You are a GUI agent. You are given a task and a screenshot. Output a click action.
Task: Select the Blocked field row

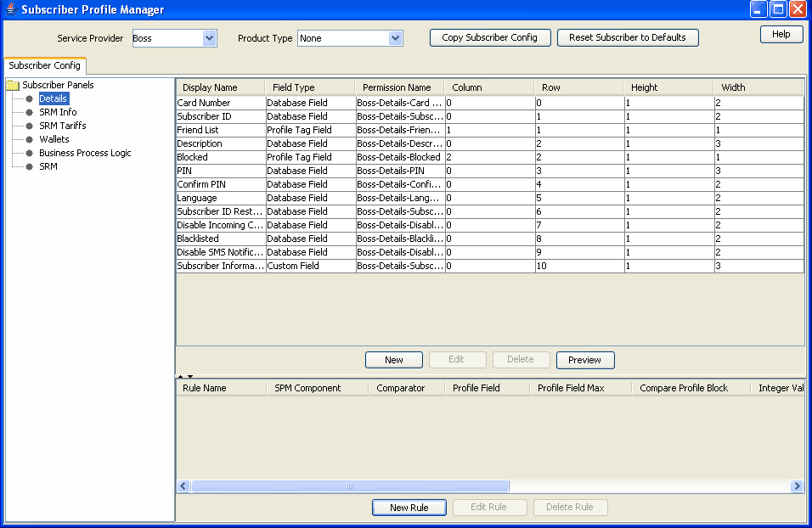coord(490,157)
